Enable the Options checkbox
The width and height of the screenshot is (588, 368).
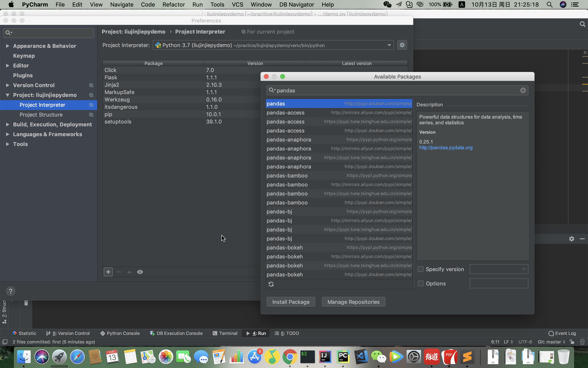point(420,283)
